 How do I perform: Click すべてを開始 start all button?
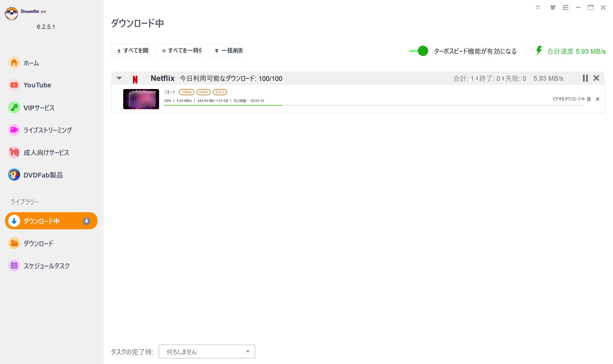point(130,51)
